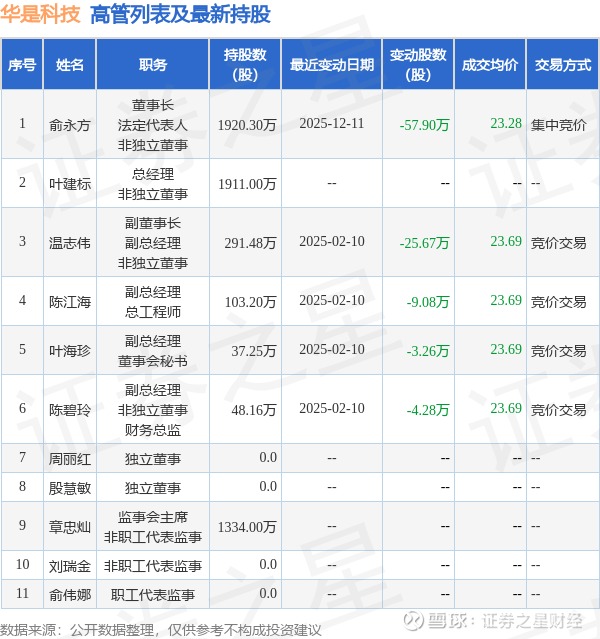Viewport: 600px width, 639px height.
Task: Click the average price 23.28
Action: pos(506,123)
